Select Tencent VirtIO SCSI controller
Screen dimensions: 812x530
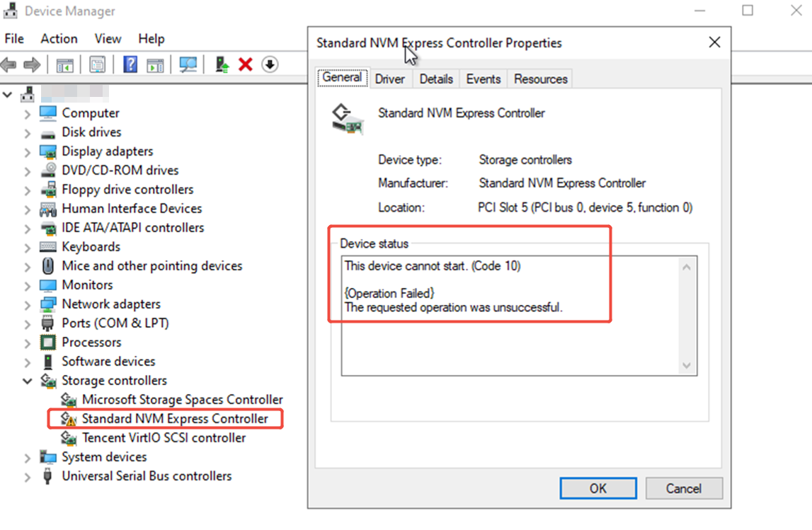[x=164, y=438]
